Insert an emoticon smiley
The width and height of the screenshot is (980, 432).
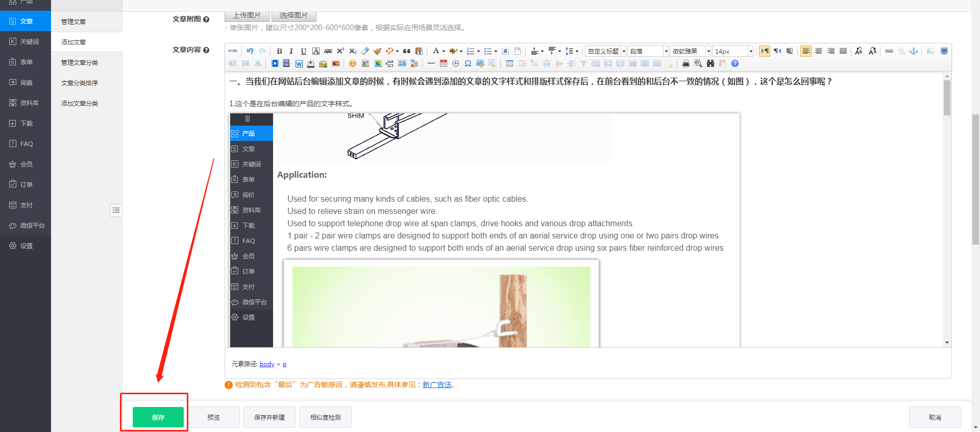[353, 63]
